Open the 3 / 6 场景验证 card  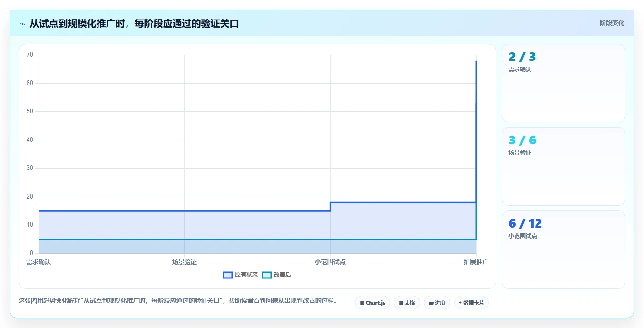[x=564, y=166]
